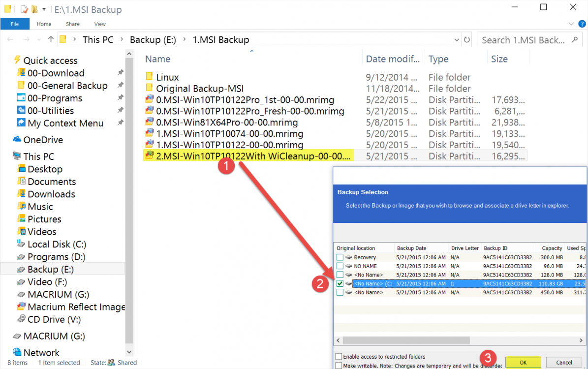
Task: Open the File menu tab
Action: [15, 24]
